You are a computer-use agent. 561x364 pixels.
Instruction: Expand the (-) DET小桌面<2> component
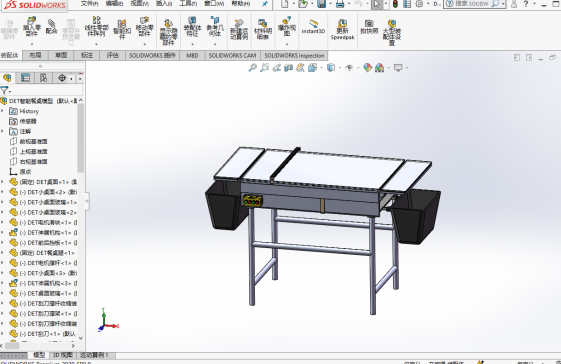[3, 192]
